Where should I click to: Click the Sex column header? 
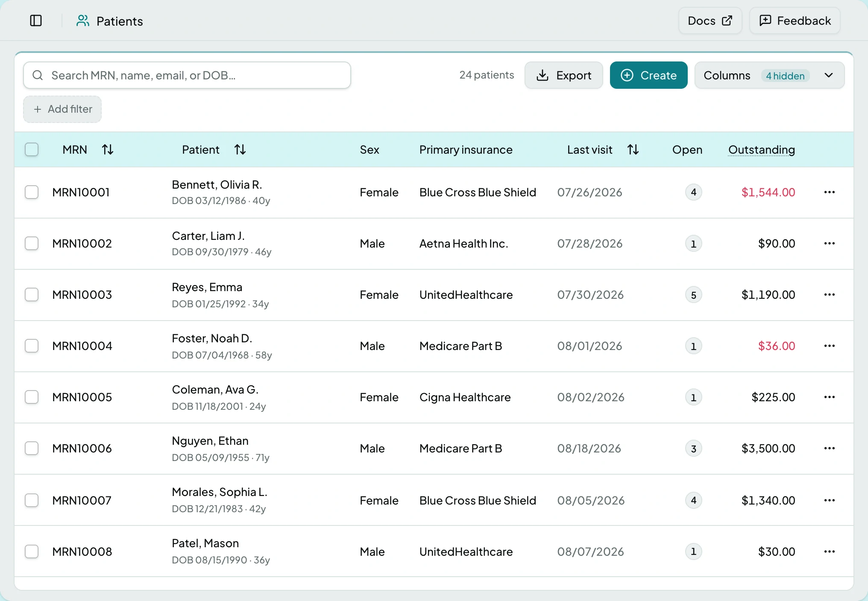point(369,149)
